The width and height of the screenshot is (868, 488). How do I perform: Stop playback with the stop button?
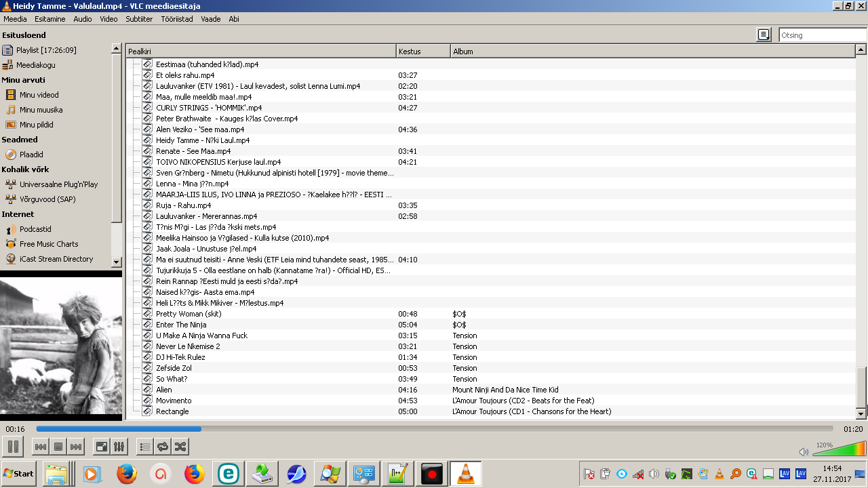(58, 447)
